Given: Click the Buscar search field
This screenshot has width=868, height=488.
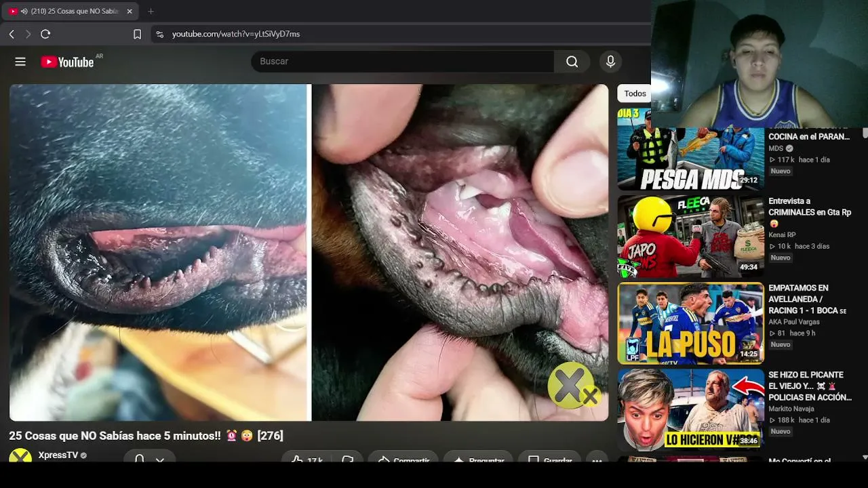Looking at the screenshot, I should pos(403,62).
